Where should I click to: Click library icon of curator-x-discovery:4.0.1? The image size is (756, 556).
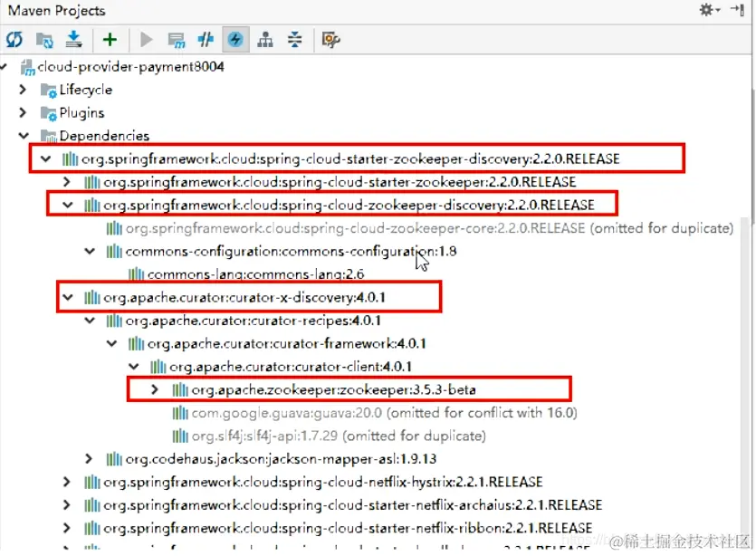click(x=92, y=298)
